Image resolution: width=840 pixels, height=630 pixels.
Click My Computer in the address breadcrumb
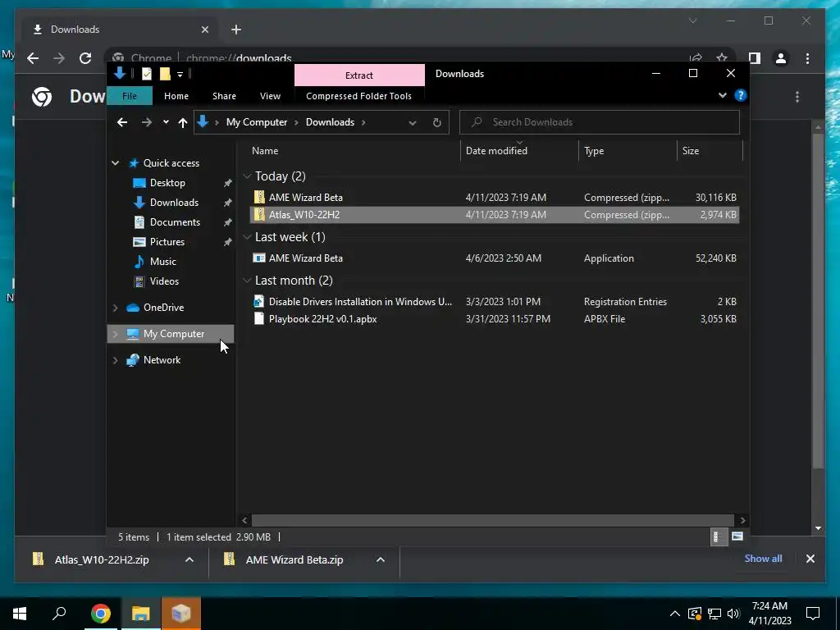click(257, 122)
